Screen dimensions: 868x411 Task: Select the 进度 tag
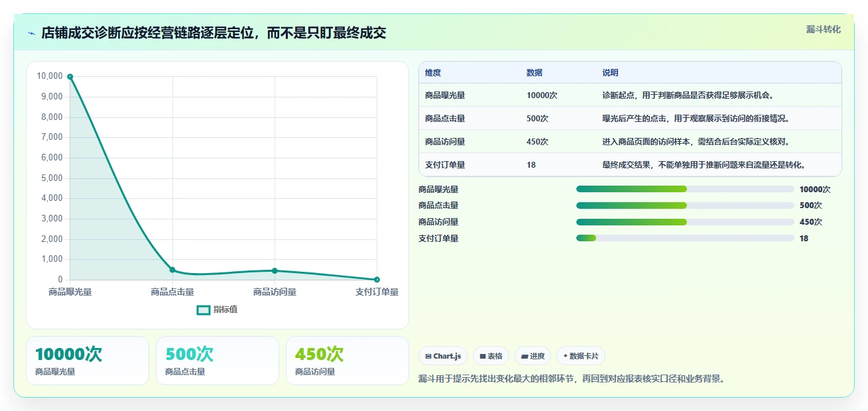(x=533, y=356)
